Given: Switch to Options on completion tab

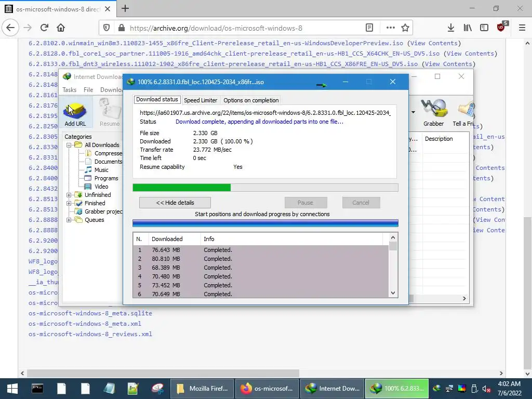Looking at the screenshot, I should pos(251,100).
